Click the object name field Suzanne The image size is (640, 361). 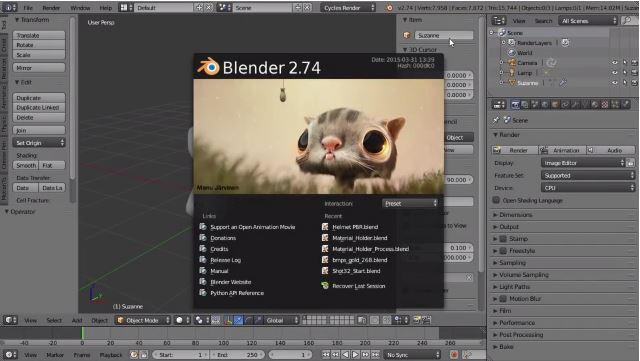444,36
